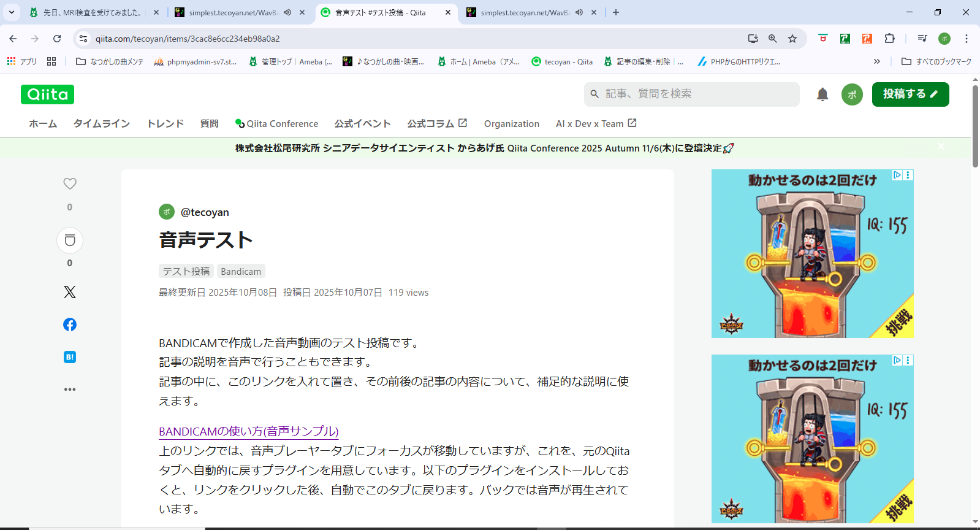This screenshot has width=980, height=530.
Task: Bookmark this page with the star icon
Action: pos(792,39)
